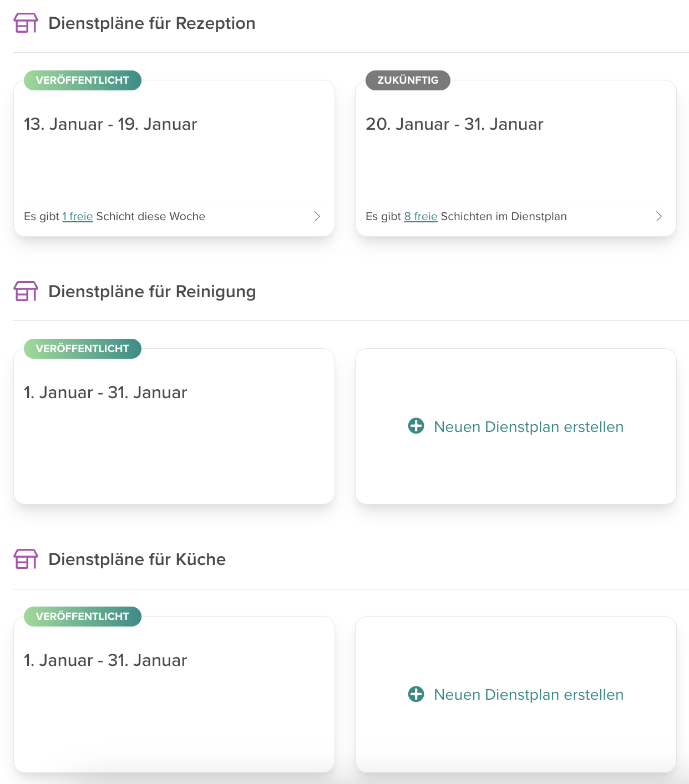Click 'Neuen Dienstplan erstellen' for Reinigung
Screen dimensions: 689x784
(528, 426)
